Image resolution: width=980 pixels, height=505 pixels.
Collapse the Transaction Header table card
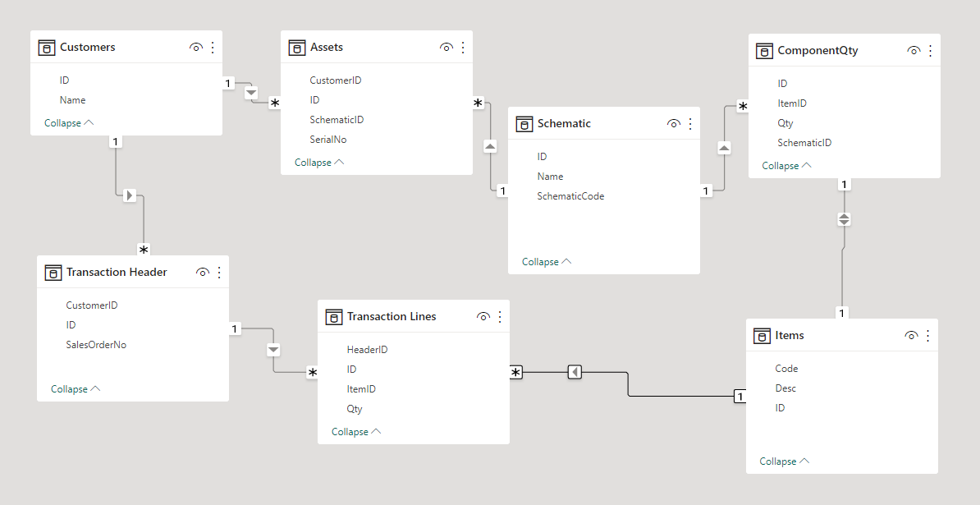coord(76,388)
